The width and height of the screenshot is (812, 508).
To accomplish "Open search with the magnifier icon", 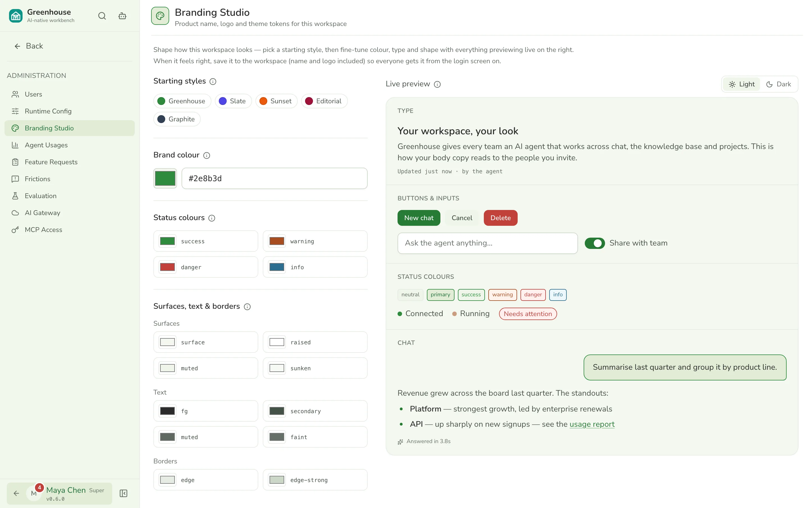I will coord(102,16).
